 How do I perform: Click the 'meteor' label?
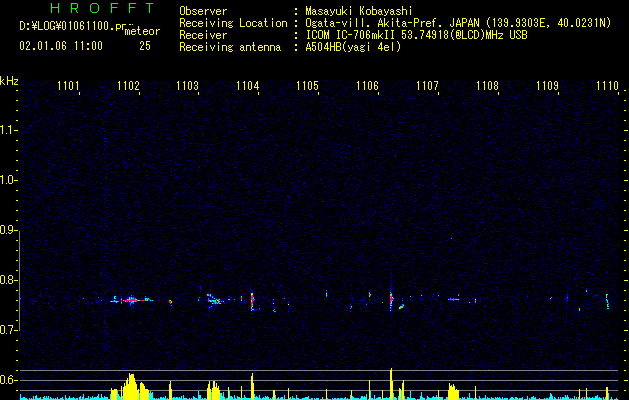coord(142,31)
